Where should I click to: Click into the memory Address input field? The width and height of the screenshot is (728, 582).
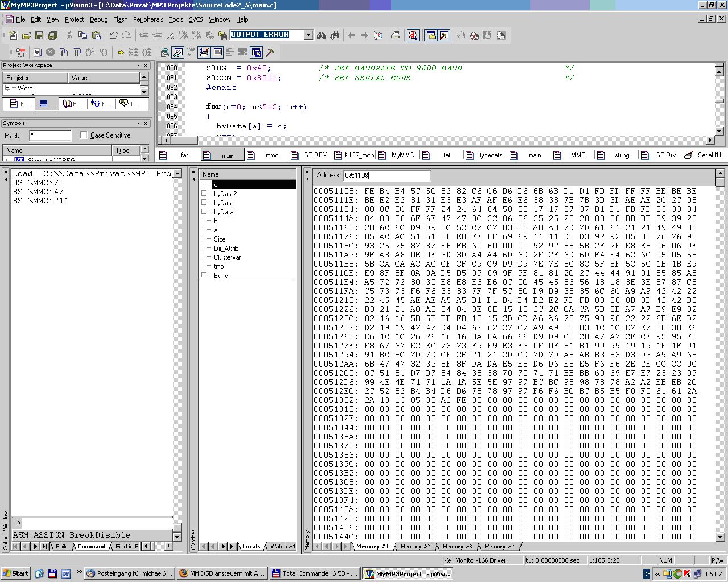(x=387, y=176)
